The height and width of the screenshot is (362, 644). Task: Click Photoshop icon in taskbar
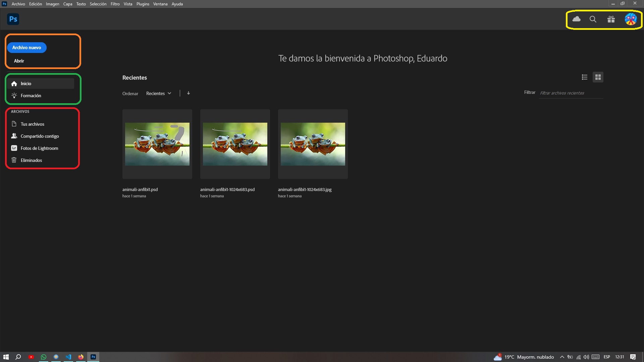click(93, 357)
